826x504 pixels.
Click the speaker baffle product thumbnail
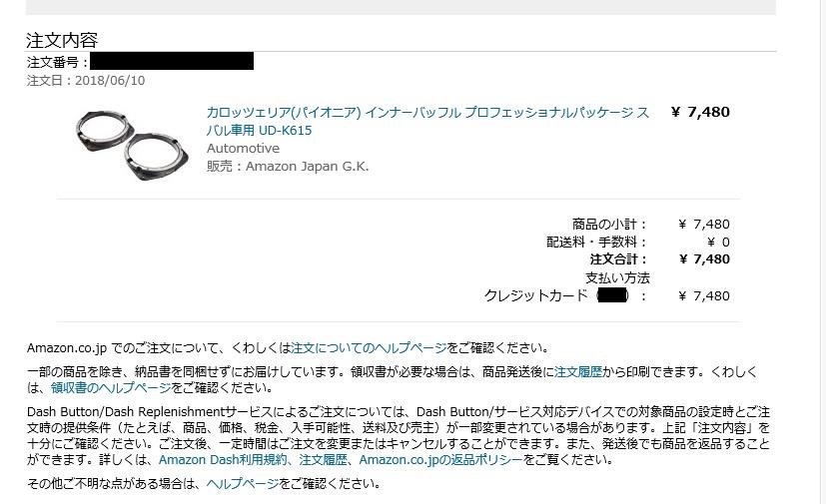tap(132, 144)
